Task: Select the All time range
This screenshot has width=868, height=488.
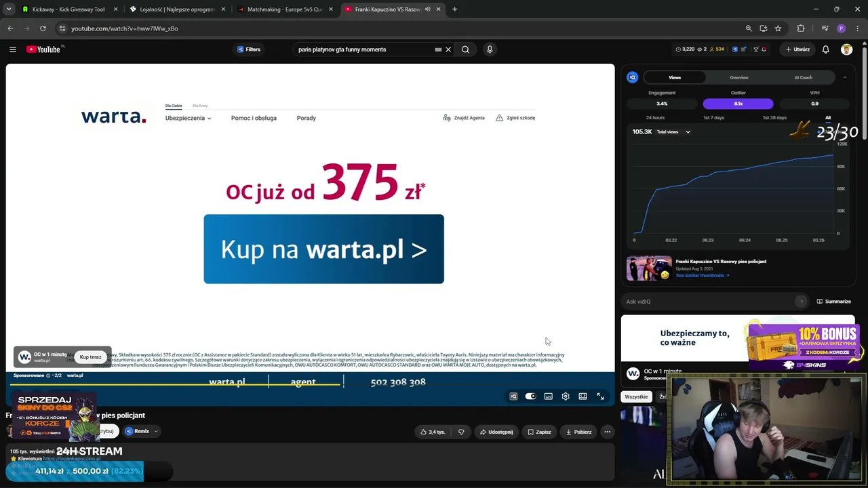Action: 828,118
